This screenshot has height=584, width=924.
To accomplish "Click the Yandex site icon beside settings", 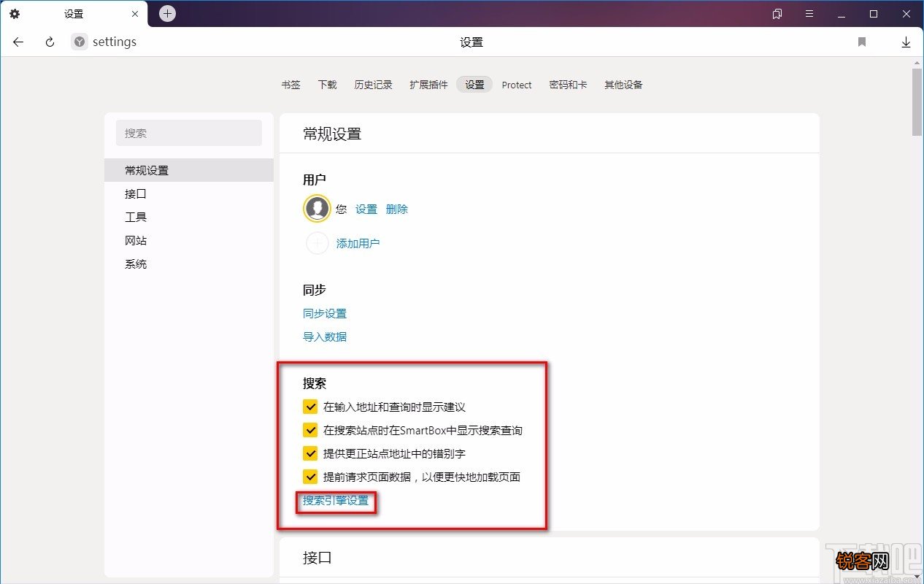I will click(79, 42).
